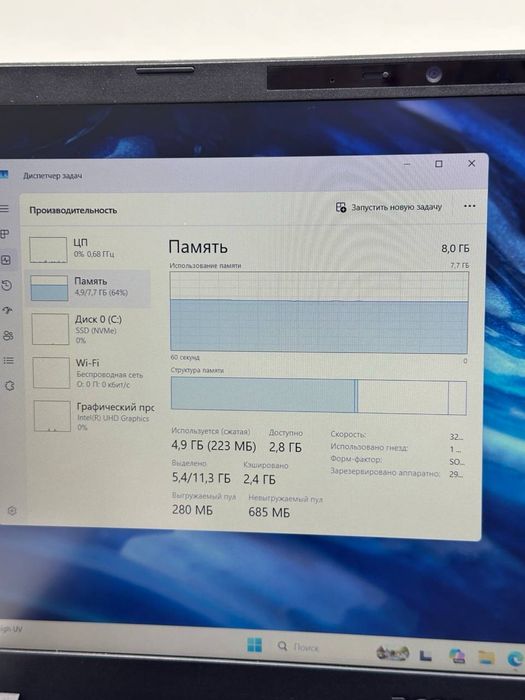Click the Невыгружаемый пул label
525x700 pixels.
[285, 499]
